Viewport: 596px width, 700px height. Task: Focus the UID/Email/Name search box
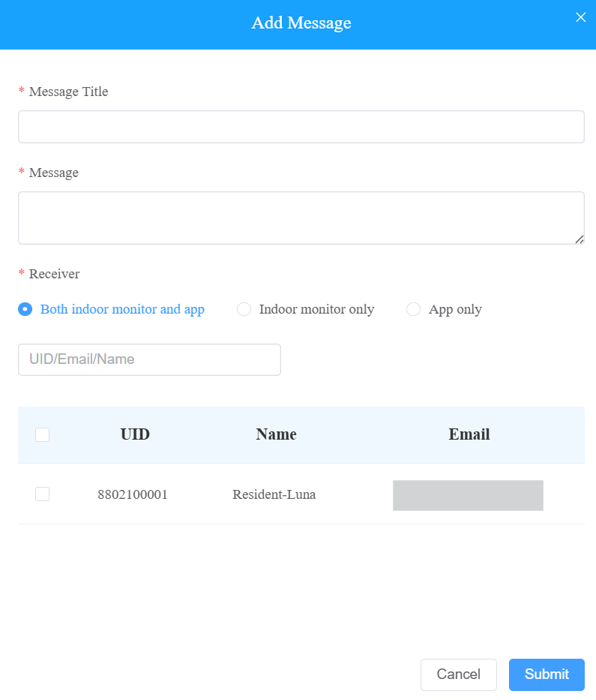(x=149, y=359)
